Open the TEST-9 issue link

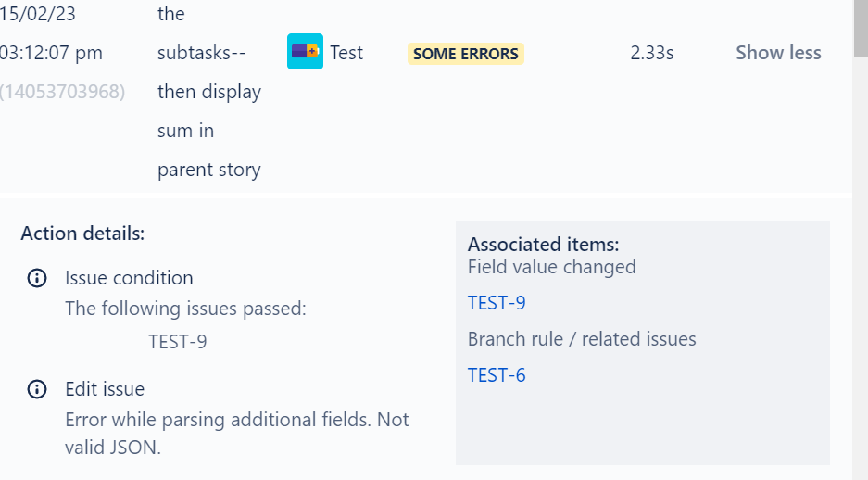coord(497,303)
